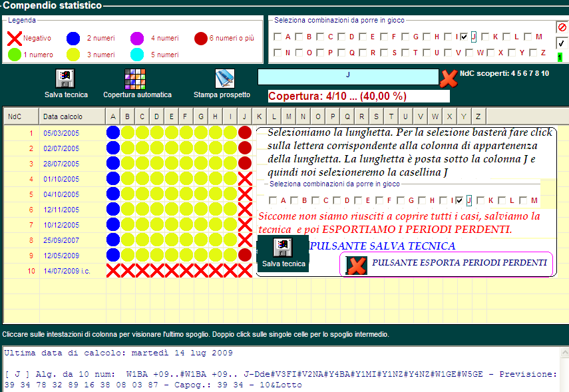Check the tutorial box's J checkbox
Image resolution: width=569 pixels, height=392 pixels.
[459, 200]
